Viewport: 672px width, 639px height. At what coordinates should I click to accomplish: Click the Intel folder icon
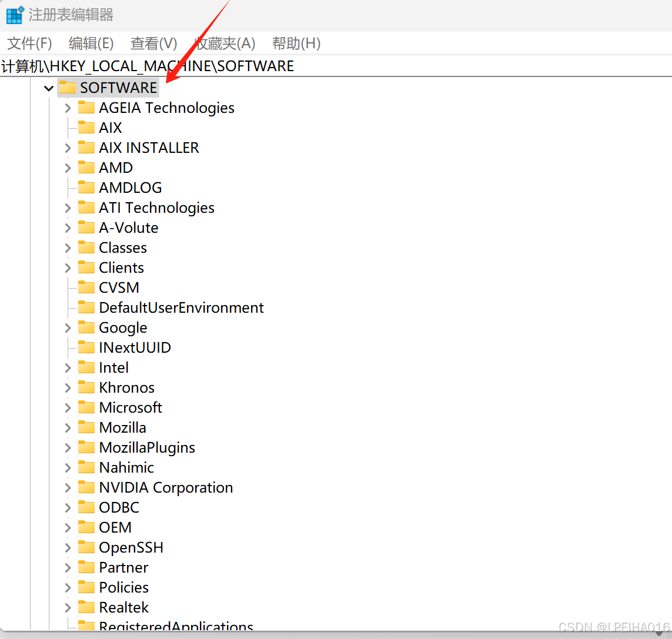tap(86, 367)
